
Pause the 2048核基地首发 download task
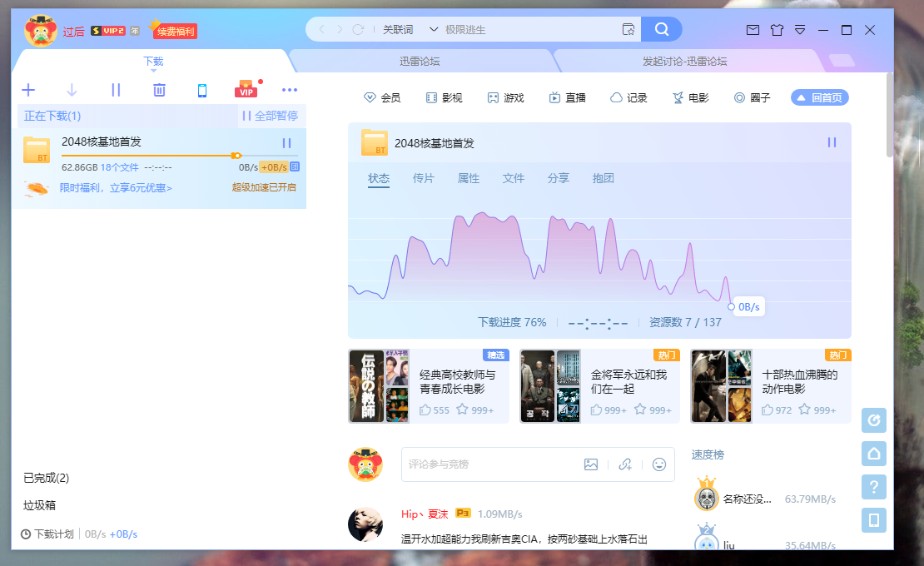(286, 143)
